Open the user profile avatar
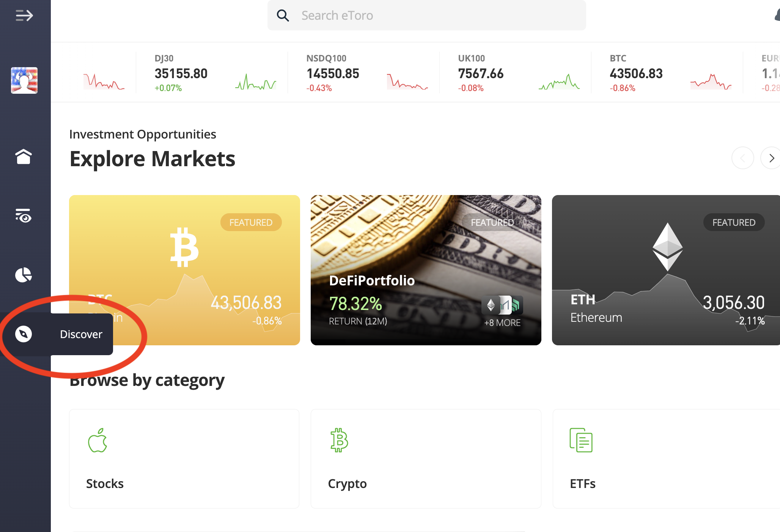Viewport: 780px width, 532px height. 24,80
